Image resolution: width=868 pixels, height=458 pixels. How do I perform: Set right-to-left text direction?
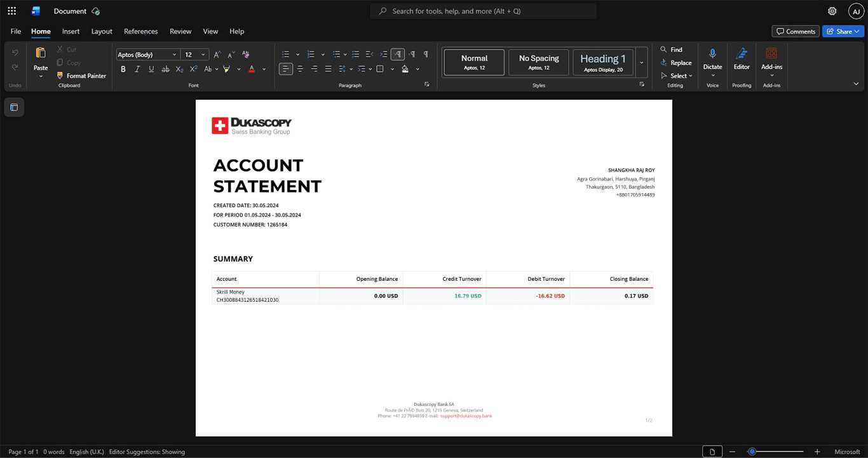click(412, 55)
